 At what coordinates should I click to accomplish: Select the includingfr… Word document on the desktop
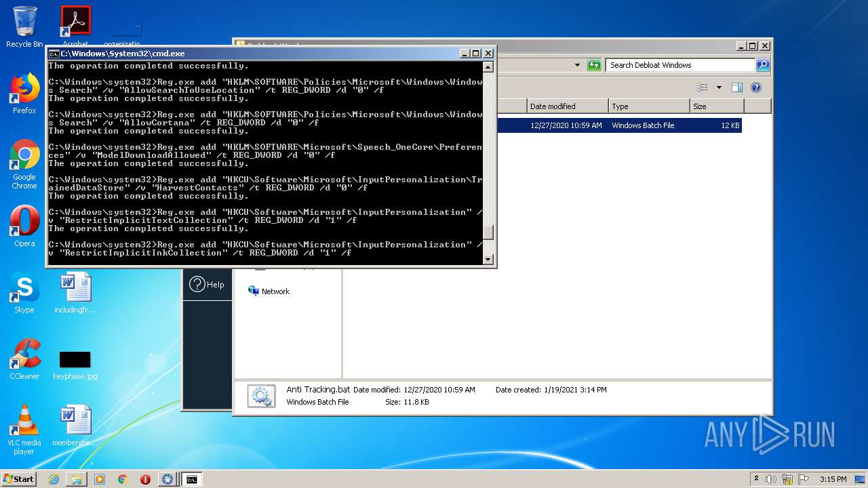pyautogui.click(x=75, y=293)
